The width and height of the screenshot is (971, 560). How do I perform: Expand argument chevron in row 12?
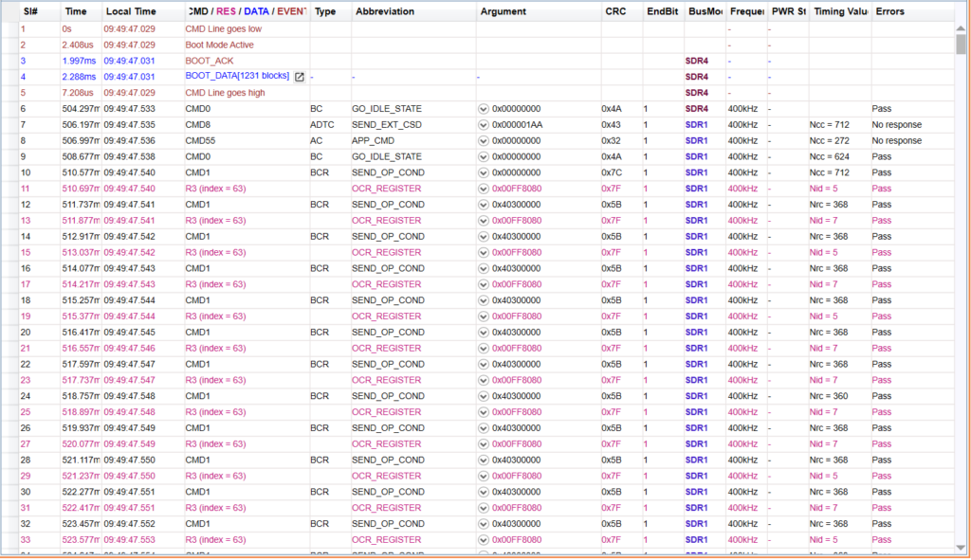[x=484, y=205]
